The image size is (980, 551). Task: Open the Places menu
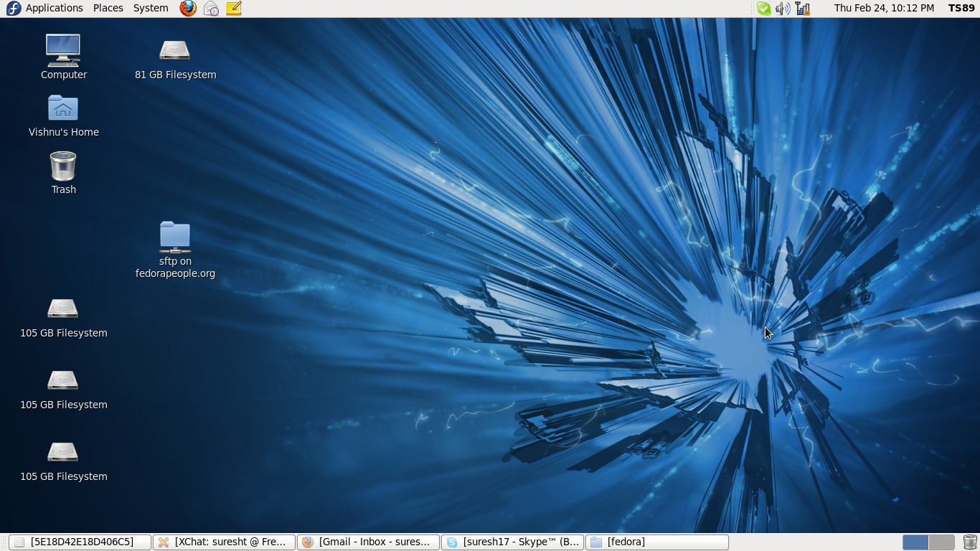[x=108, y=8]
